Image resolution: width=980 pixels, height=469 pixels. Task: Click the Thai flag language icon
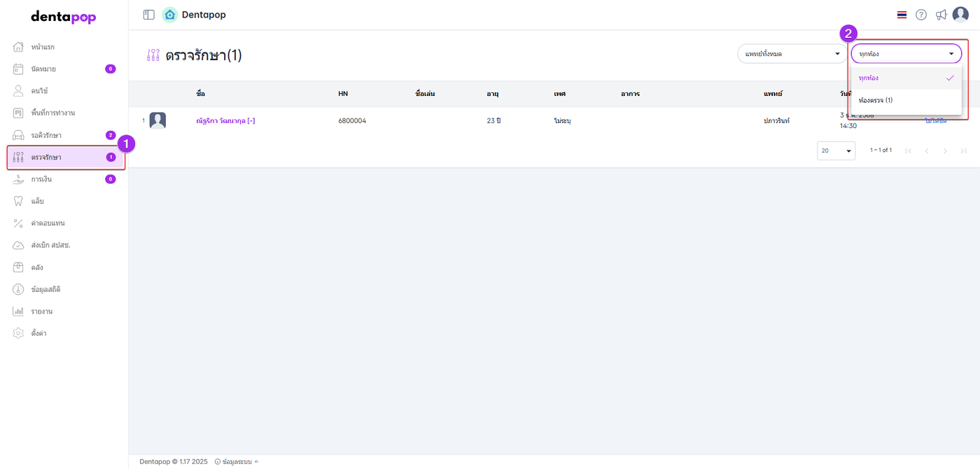[x=902, y=15]
